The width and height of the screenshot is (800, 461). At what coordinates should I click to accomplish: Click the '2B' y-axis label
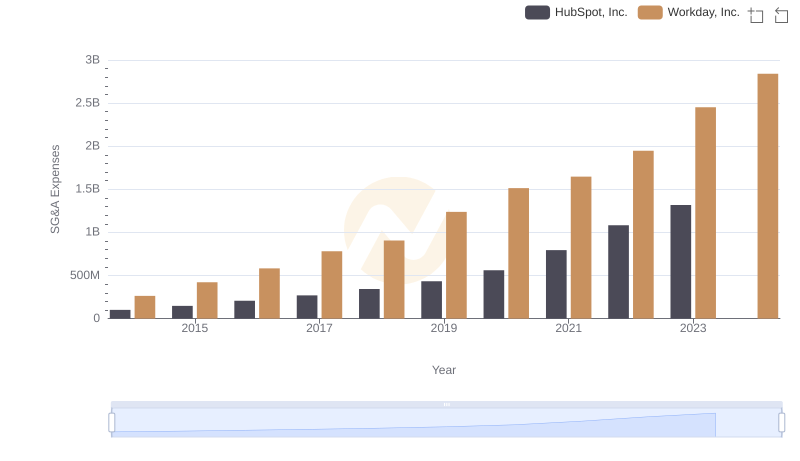tap(92, 146)
